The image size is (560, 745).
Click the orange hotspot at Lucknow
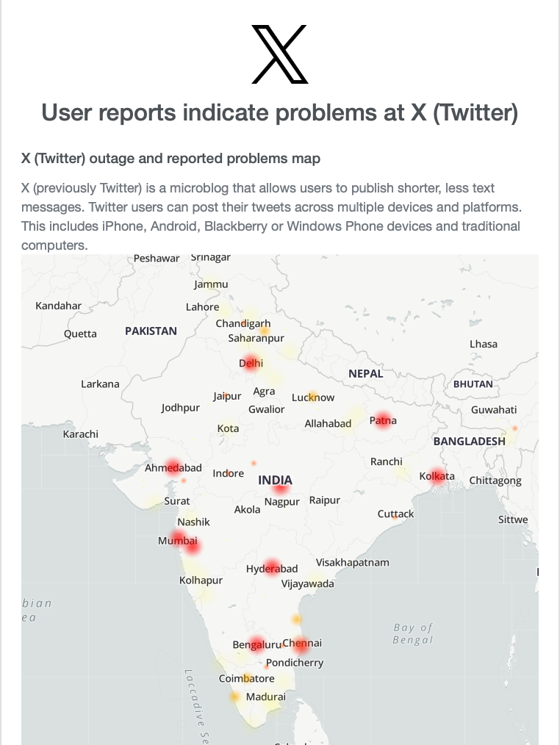click(x=313, y=397)
